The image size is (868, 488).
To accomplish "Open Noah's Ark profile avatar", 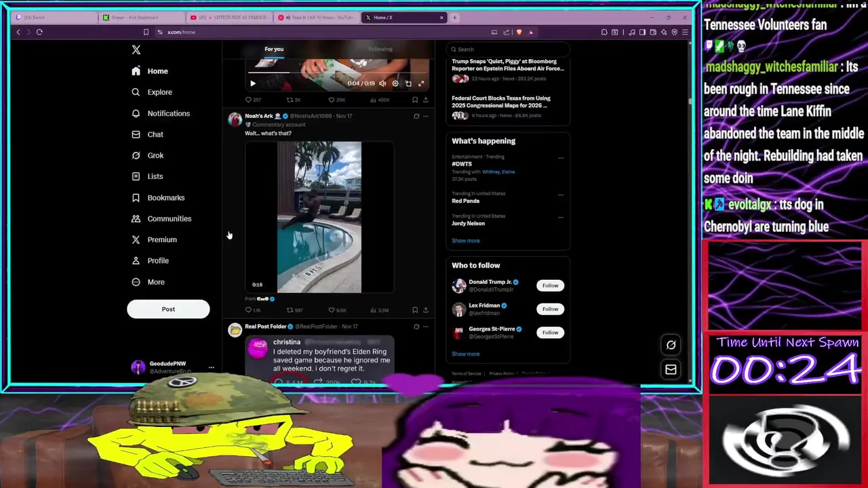I will coord(235,119).
